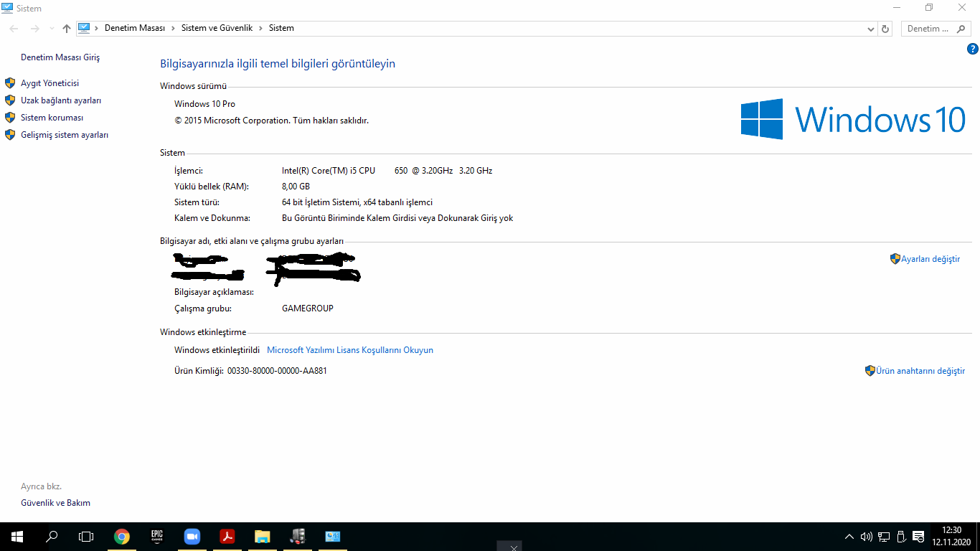Click the taskbar clock showing 12:30
980x551 pixels.
point(951,537)
